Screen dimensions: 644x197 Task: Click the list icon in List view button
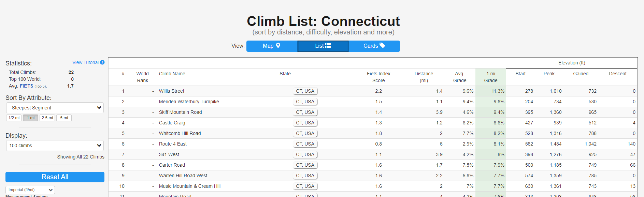[328, 46]
